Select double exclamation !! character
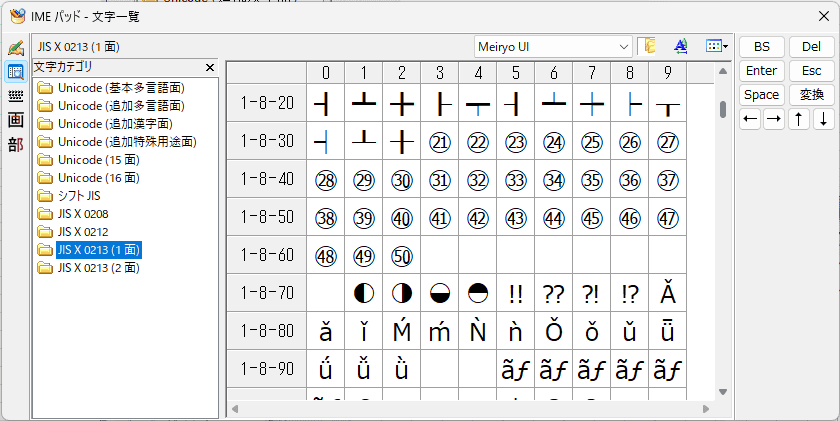Viewport: 840px width, 421px height. point(516,293)
